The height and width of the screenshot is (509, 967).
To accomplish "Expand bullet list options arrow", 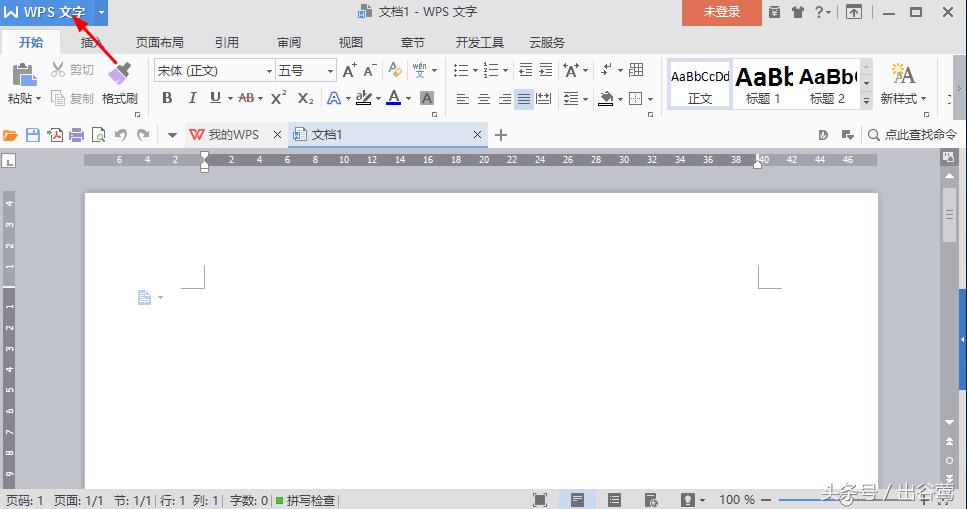I will [475, 70].
